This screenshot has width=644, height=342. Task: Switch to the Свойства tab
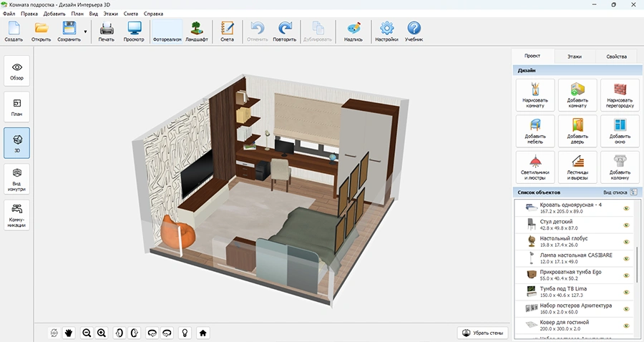pos(616,57)
